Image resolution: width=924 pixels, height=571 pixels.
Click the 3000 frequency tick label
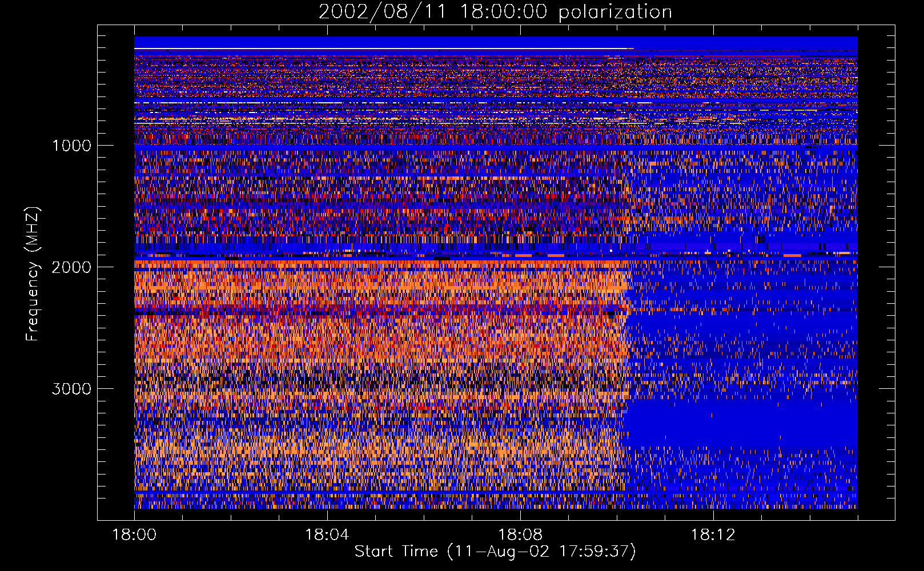[x=71, y=389]
